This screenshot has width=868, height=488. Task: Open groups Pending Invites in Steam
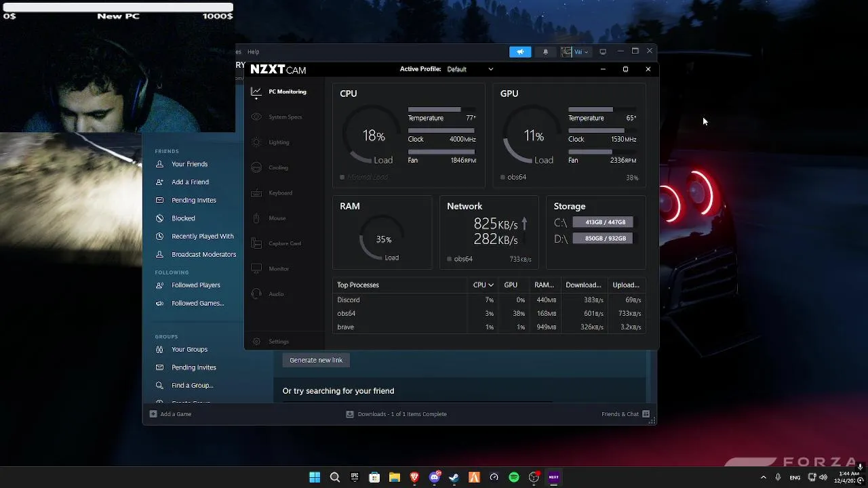194,367
